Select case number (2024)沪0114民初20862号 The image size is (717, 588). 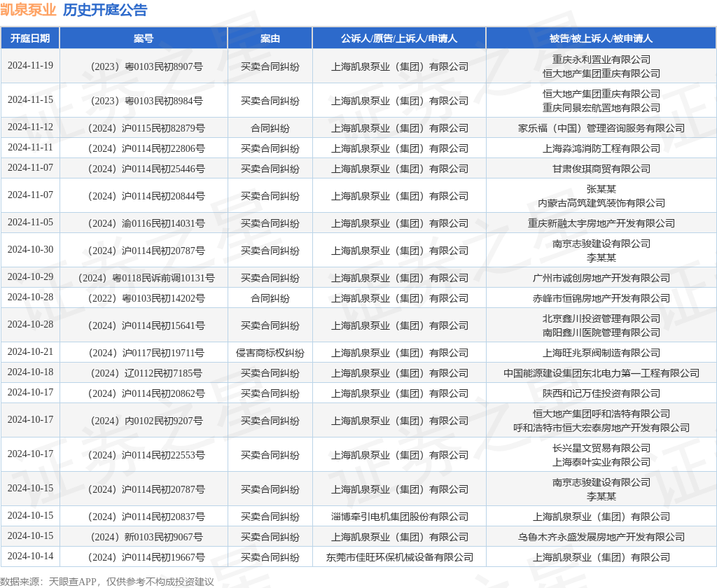(146, 393)
